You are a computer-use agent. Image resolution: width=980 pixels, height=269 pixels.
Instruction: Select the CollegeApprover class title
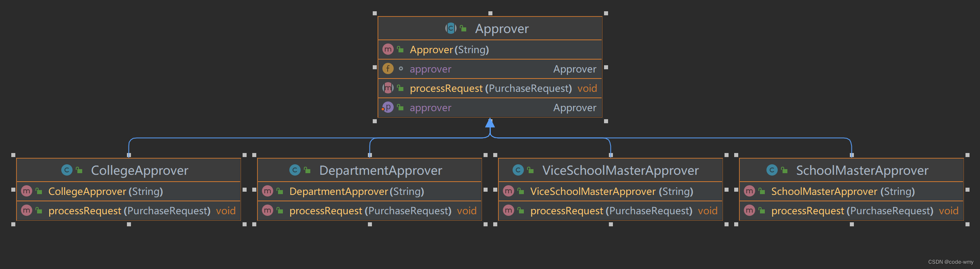point(139,170)
